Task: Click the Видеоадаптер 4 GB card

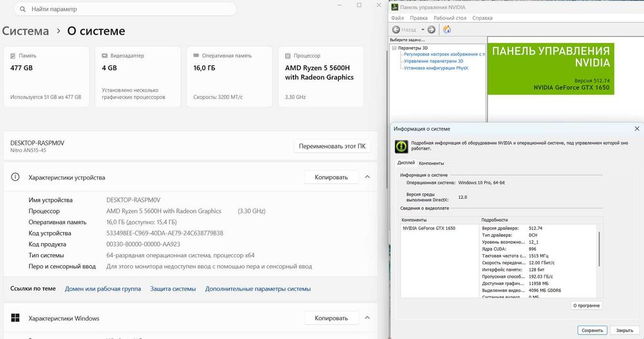Action: tap(138, 77)
